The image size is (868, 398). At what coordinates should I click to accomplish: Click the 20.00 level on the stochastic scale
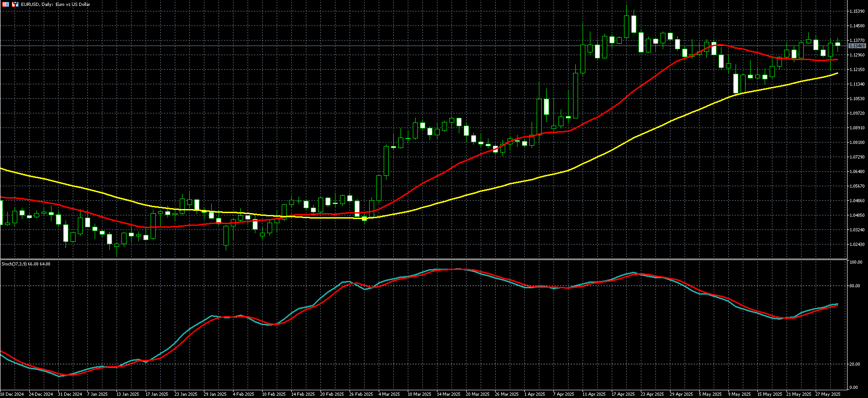(855, 364)
